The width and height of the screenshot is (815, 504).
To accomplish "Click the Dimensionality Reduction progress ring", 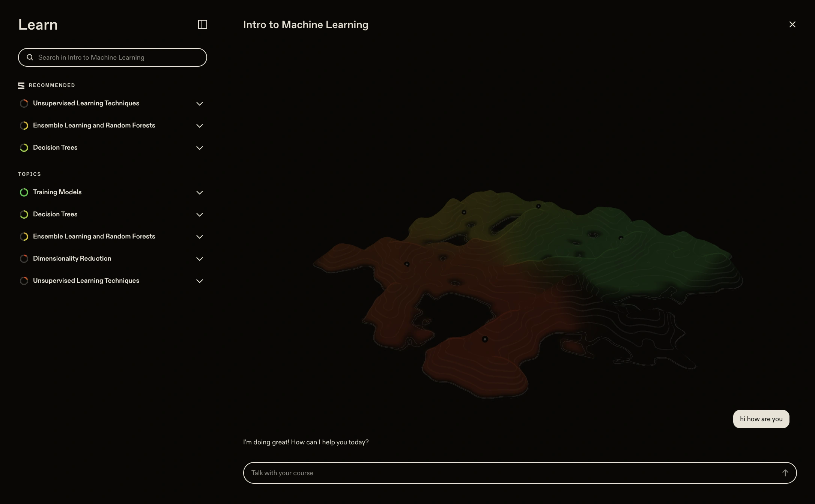I will [x=24, y=259].
